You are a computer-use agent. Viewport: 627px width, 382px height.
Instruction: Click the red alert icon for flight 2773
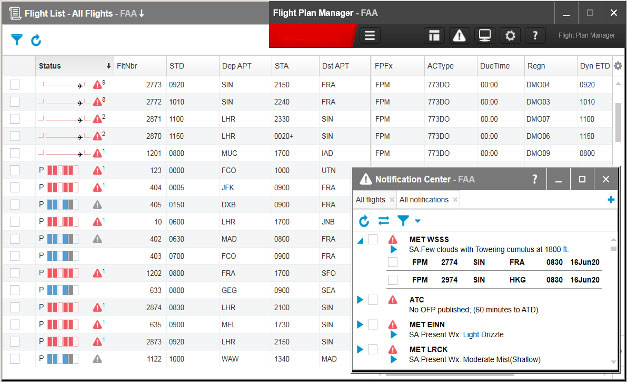(x=97, y=85)
